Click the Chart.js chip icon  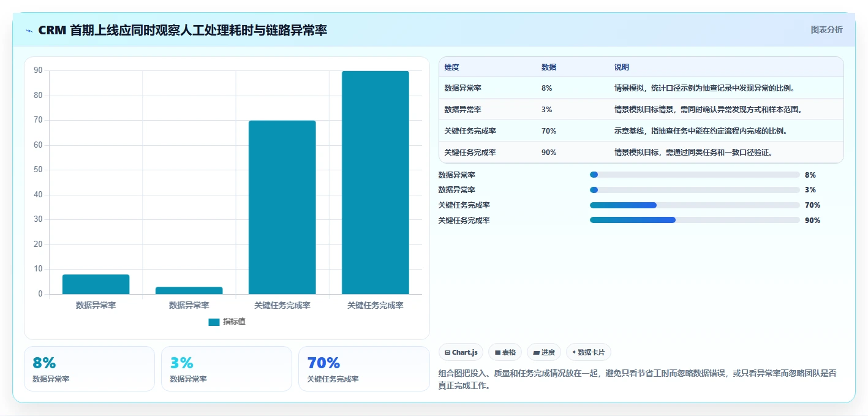[448, 352]
